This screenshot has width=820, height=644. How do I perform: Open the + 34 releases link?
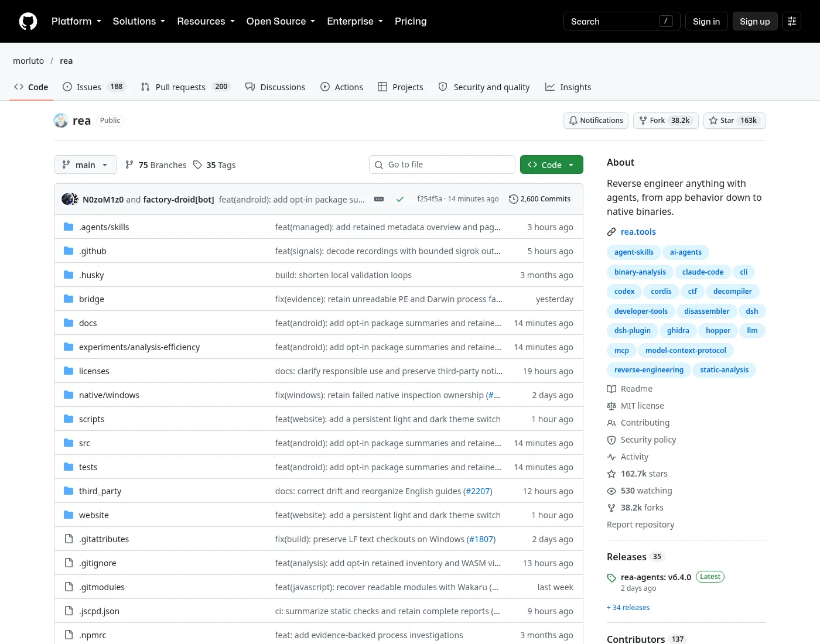[x=628, y=608]
